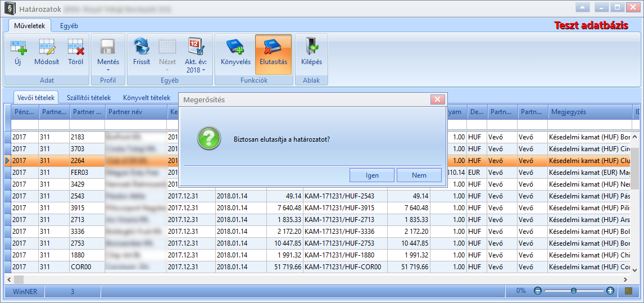Click the Új new record icon
Image resolution: width=644 pixels, height=303 pixels.
pyautogui.click(x=17, y=47)
